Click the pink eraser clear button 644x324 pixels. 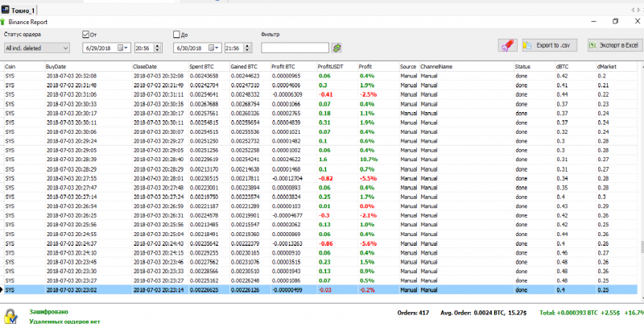click(x=507, y=46)
